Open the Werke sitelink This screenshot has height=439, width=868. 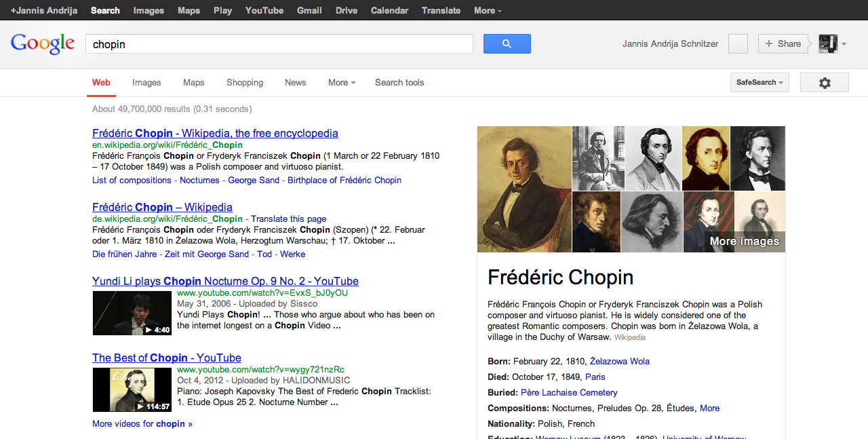tap(293, 254)
